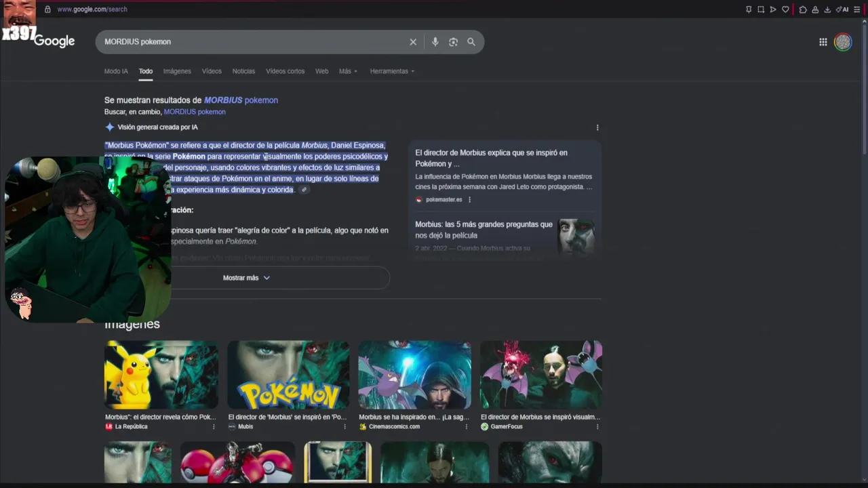
Task: Click the magnifier search submit icon
Action: [471, 42]
